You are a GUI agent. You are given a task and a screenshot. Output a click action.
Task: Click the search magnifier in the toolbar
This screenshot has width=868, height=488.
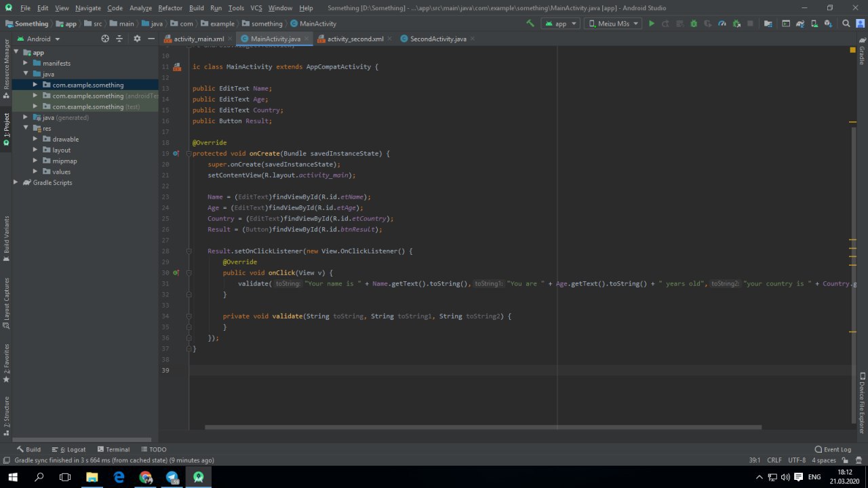click(x=846, y=23)
